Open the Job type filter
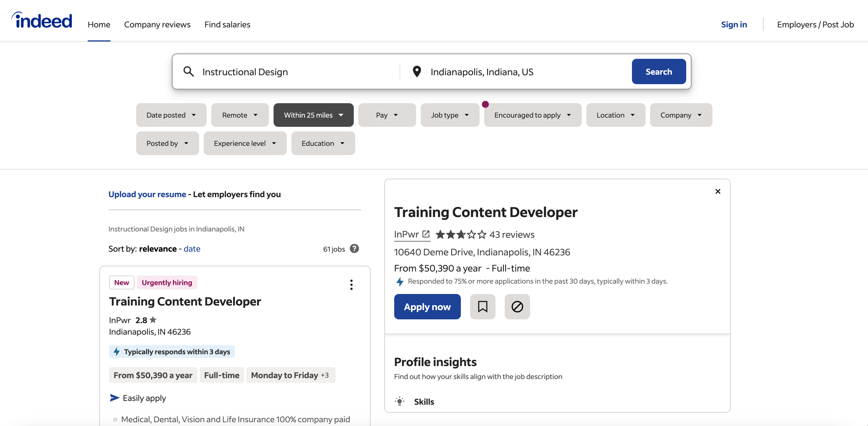Viewport: 868px width, 426px height. pos(450,115)
